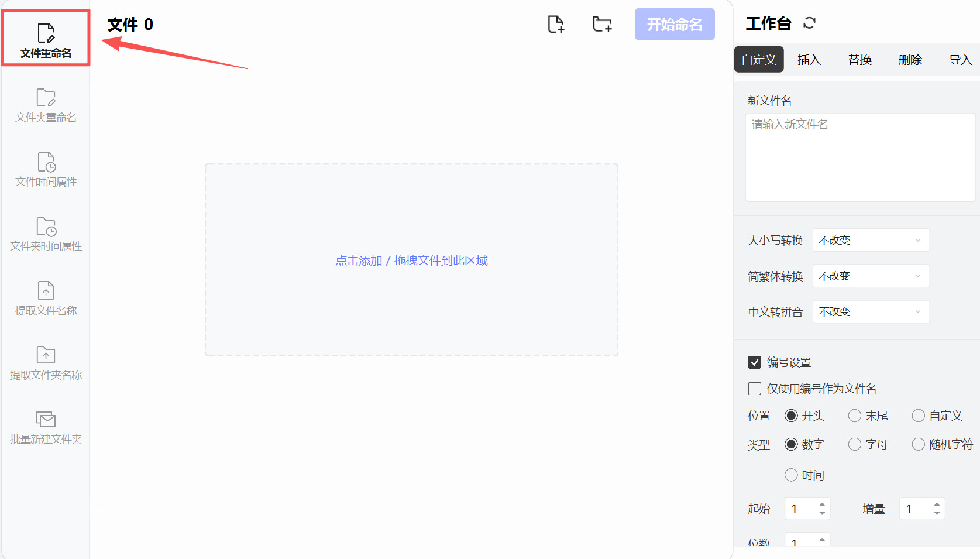Switch to the 导入 tab
980x559 pixels.
[x=960, y=60]
